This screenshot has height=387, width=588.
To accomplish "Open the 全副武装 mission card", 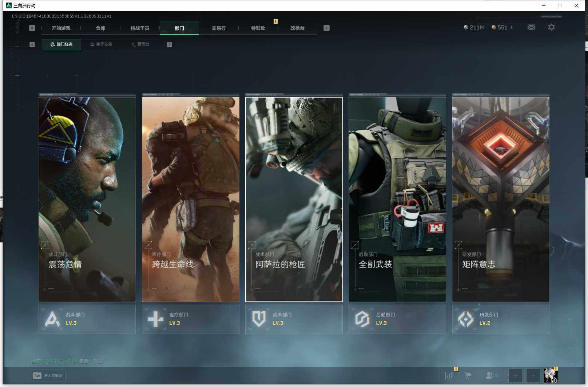I will 397,199.
